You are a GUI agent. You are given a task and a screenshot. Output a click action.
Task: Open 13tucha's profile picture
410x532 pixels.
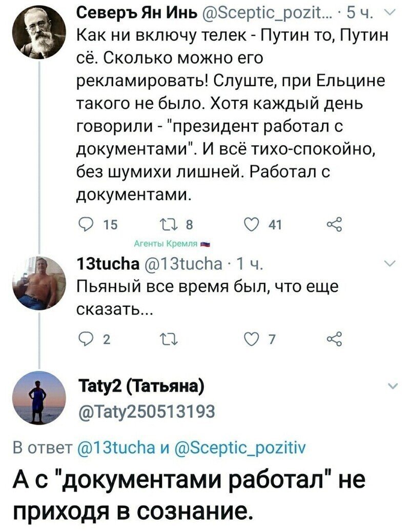39,283
